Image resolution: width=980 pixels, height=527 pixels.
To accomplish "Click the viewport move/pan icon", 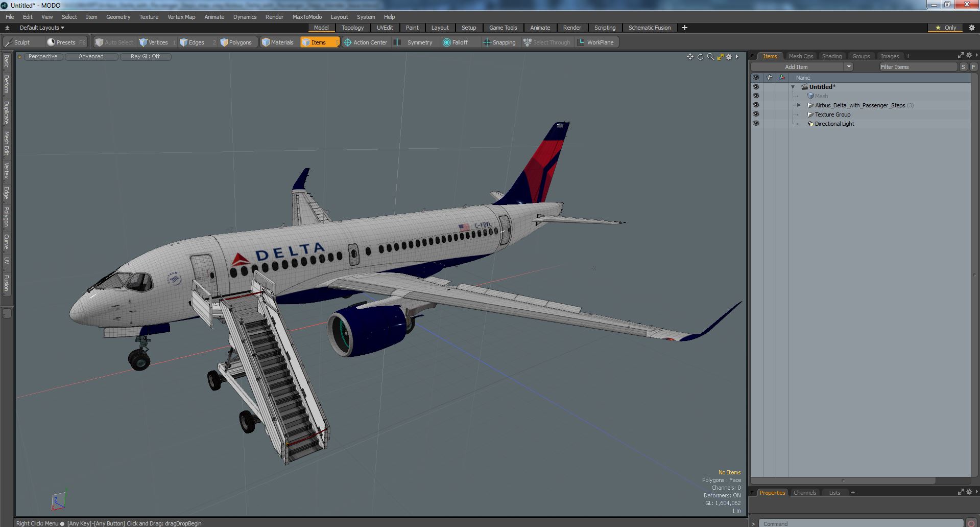I will click(690, 57).
